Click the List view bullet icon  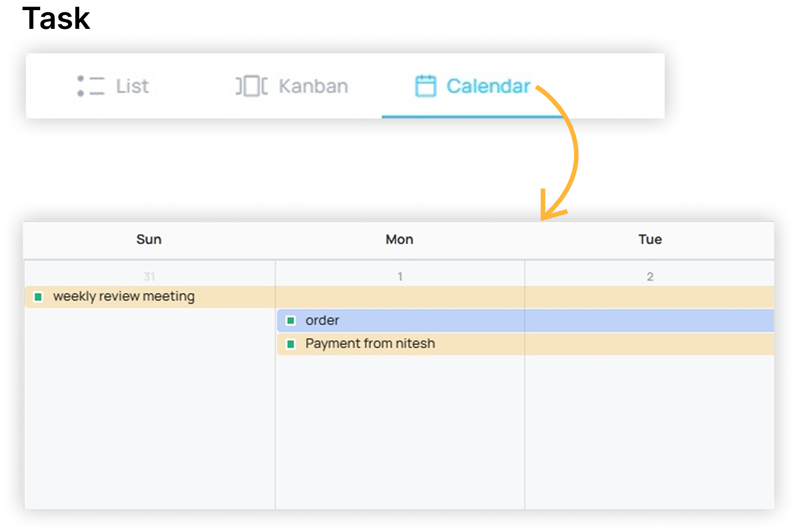click(x=91, y=86)
